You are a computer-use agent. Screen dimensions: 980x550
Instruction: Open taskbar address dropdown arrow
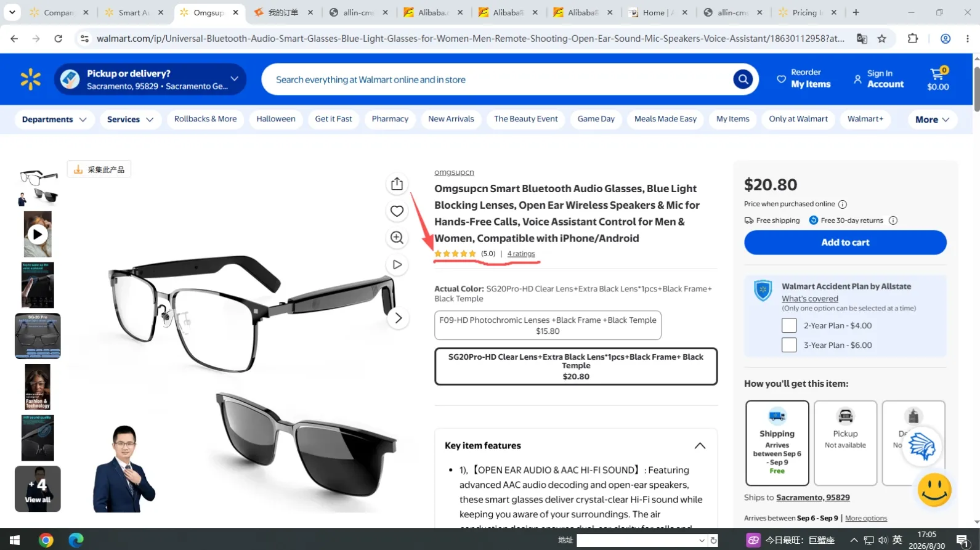[702, 540]
